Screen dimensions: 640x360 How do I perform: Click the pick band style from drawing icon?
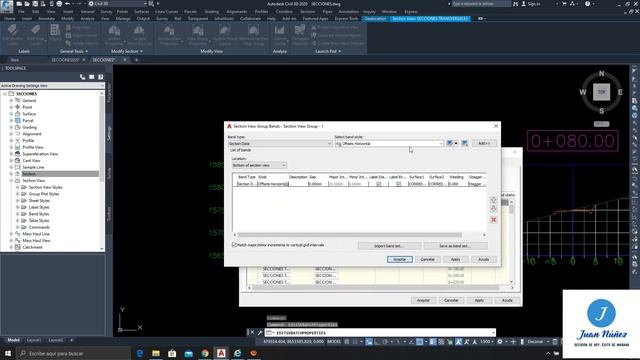[x=464, y=143]
